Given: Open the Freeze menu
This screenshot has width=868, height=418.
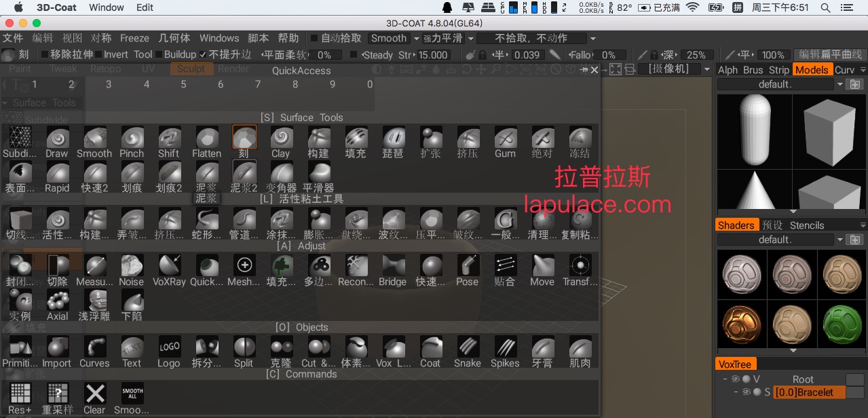Looking at the screenshot, I should click(x=134, y=39).
